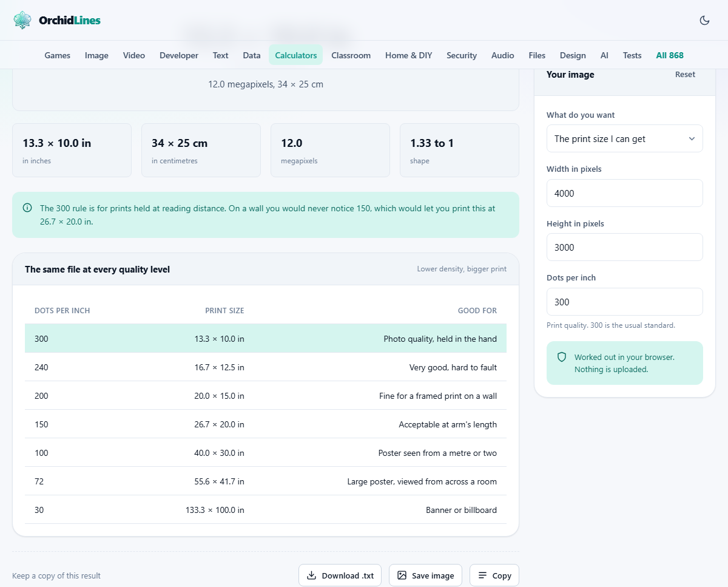Click the OrchidLines flower logo

click(22, 20)
